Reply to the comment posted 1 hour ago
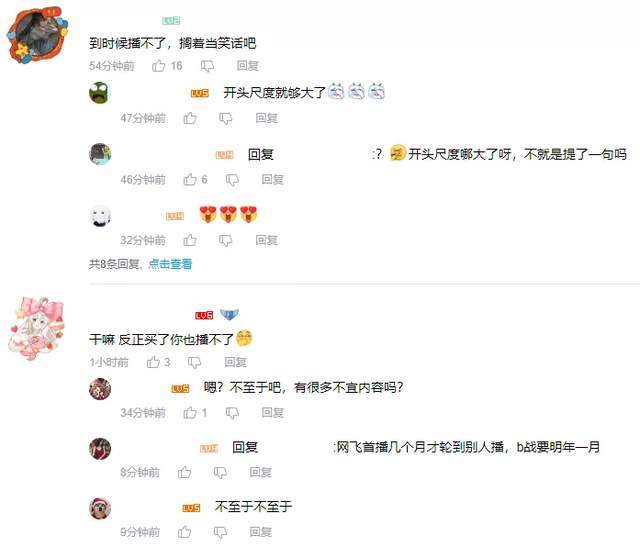 [x=236, y=362]
